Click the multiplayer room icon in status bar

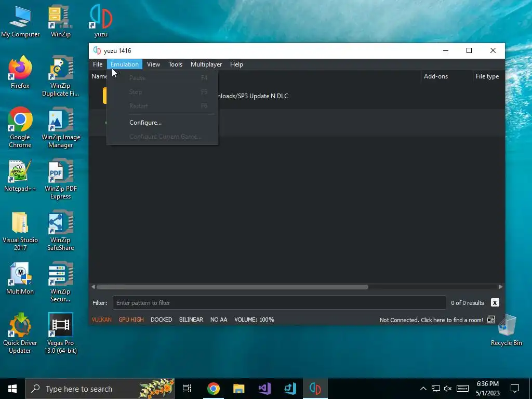(x=491, y=320)
